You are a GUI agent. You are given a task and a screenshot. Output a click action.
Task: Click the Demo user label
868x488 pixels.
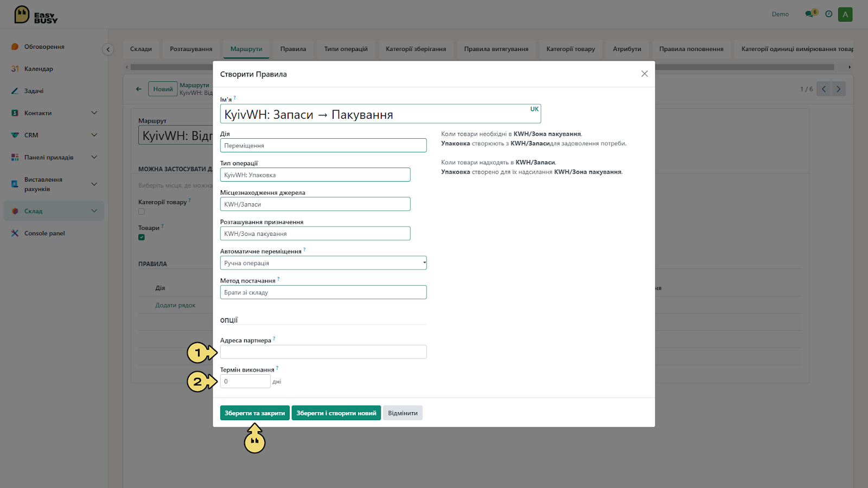click(780, 14)
